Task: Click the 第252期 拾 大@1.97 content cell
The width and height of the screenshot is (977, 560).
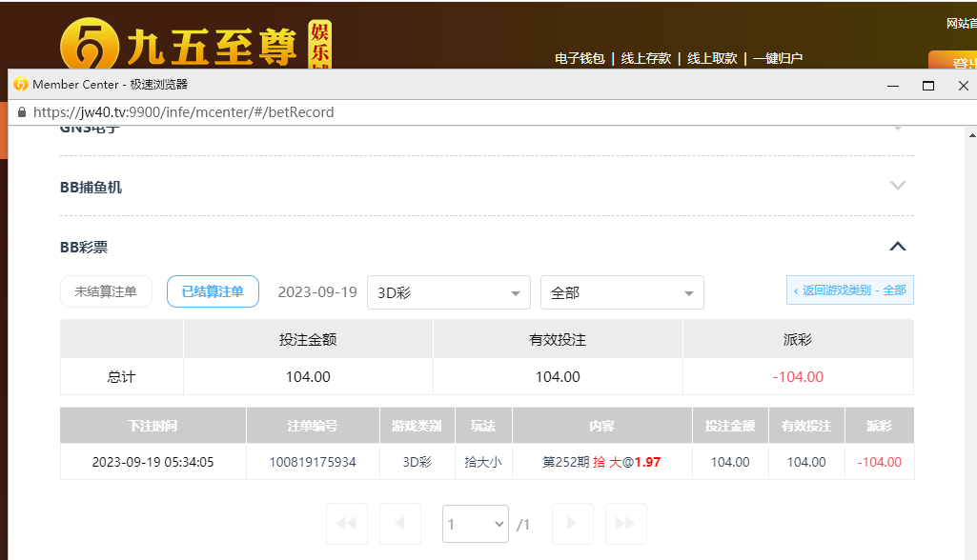Action: pos(601,462)
